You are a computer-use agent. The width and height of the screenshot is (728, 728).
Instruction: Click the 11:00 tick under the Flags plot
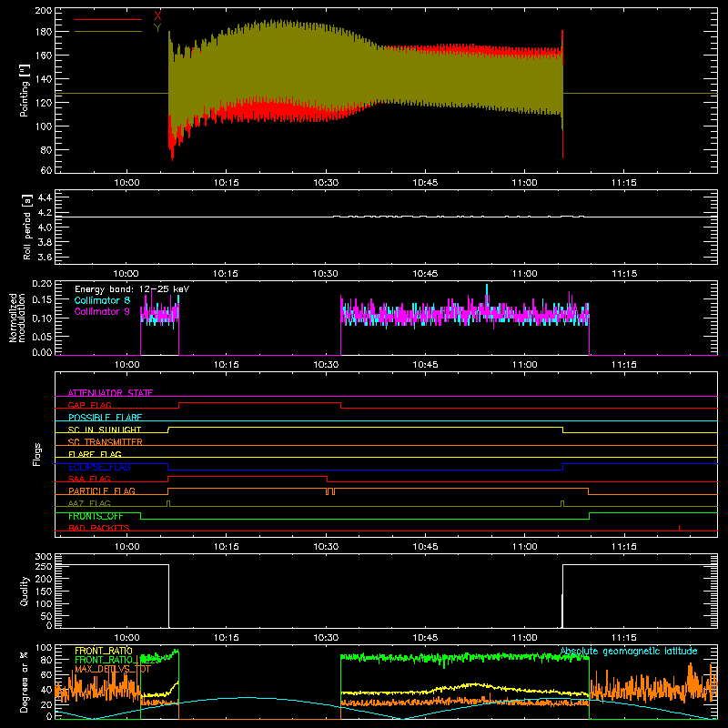tap(525, 547)
